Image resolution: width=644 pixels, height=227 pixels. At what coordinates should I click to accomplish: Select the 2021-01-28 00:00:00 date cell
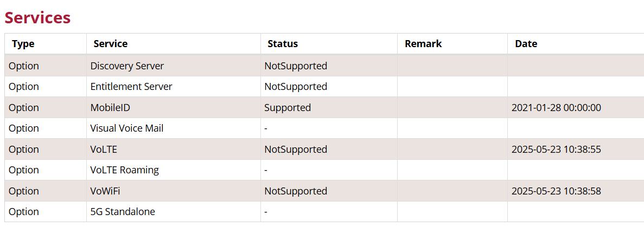pyautogui.click(x=556, y=108)
